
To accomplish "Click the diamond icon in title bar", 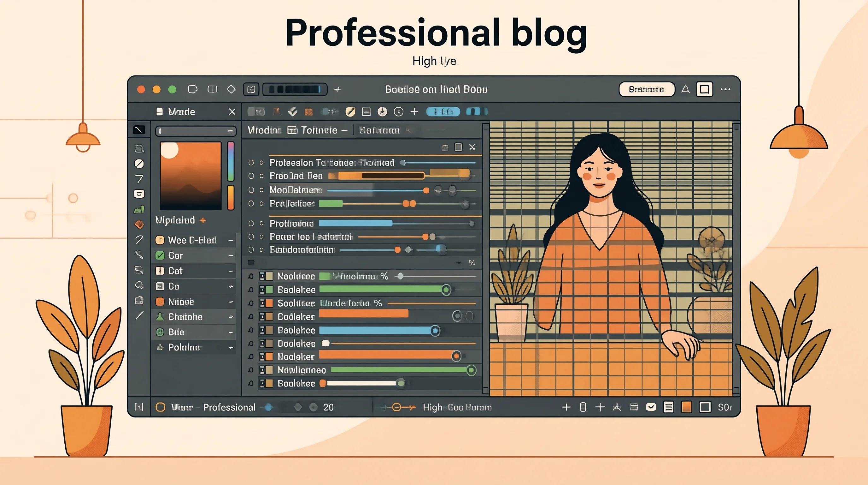I will coord(231,89).
